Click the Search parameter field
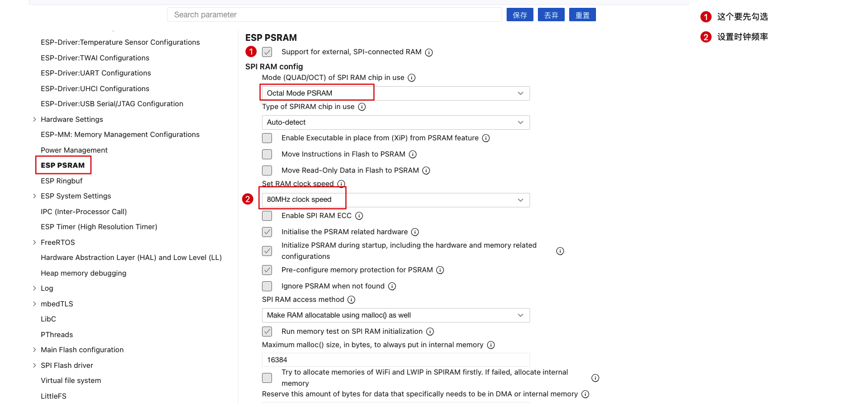The width and height of the screenshot is (868, 407). click(x=335, y=15)
